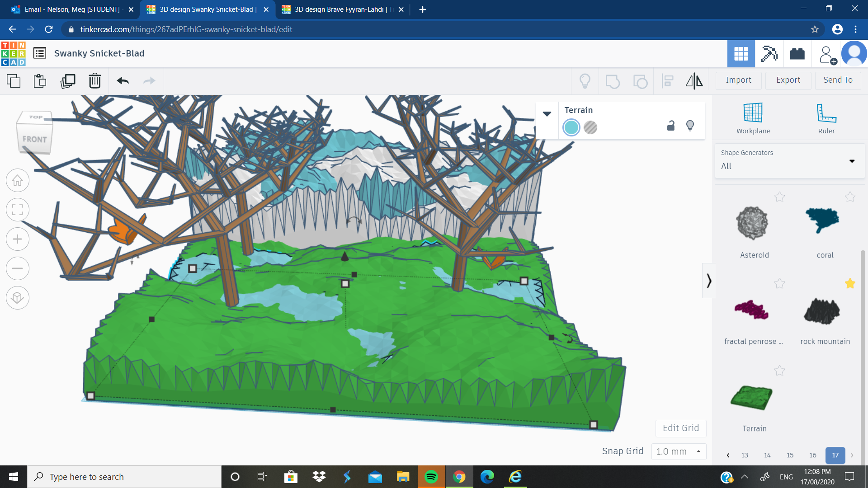Undo the last action
This screenshot has width=868, height=488.
[122, 81]
